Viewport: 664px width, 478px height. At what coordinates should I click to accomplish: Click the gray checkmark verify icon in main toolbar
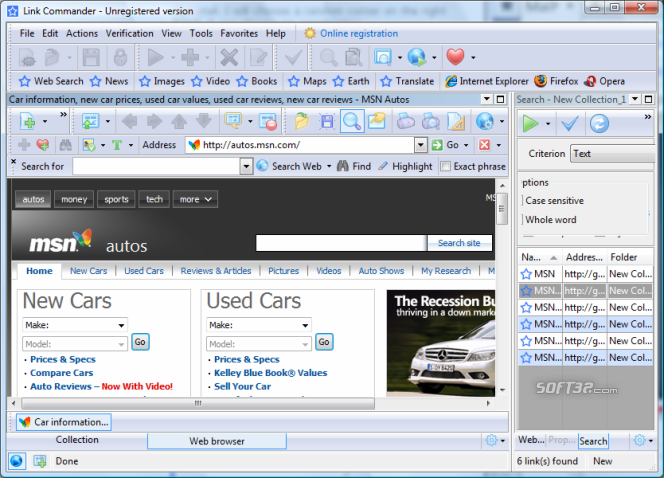click(293, 57)
